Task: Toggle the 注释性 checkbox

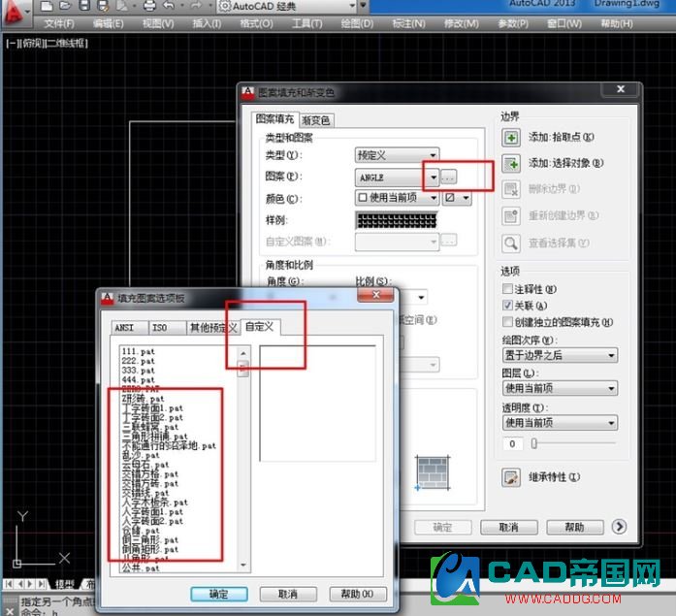Action: 507,288
